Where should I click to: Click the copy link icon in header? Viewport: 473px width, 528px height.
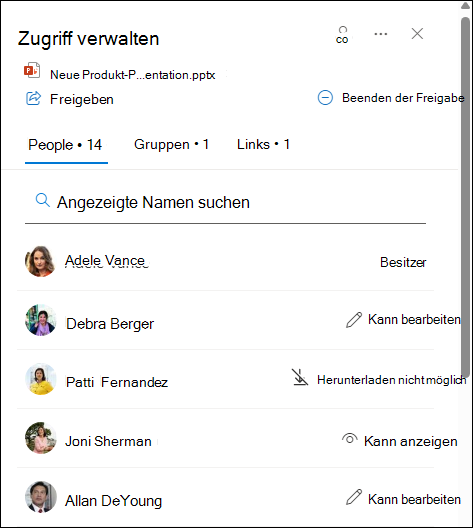coord(342,35)
